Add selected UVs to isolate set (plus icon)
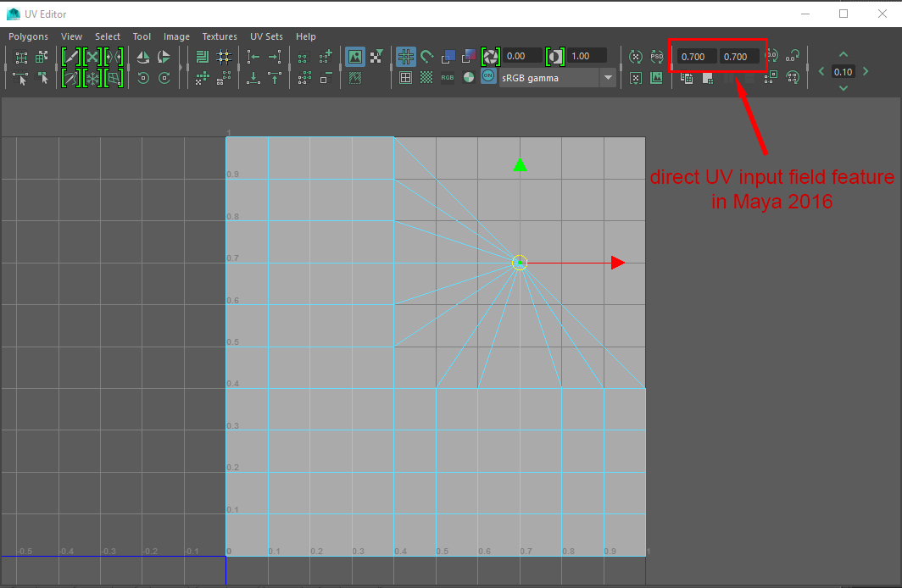This screenshot has width=902, height=588. [326, 56]
